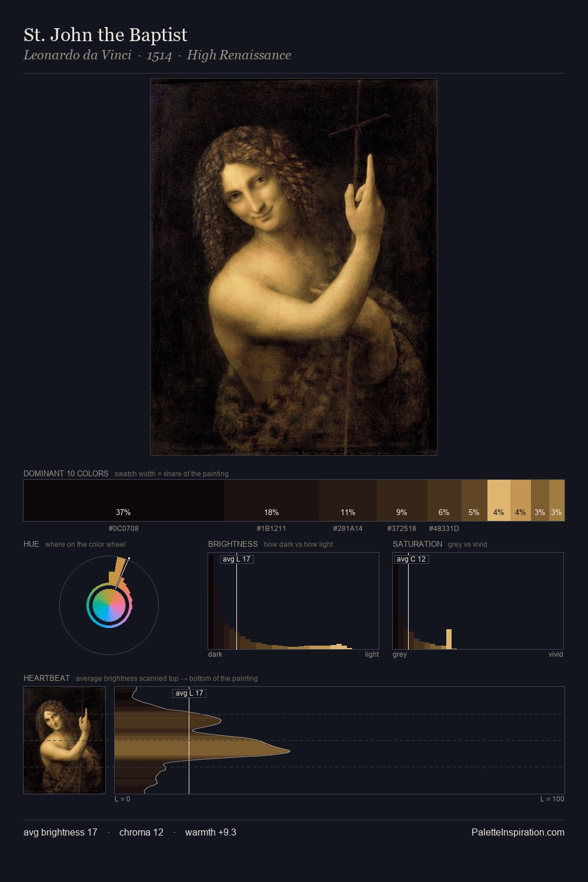This screenshot has width=588, height=882.
Task: Click hex code #281A14
Action: click(x=348, y=529)
